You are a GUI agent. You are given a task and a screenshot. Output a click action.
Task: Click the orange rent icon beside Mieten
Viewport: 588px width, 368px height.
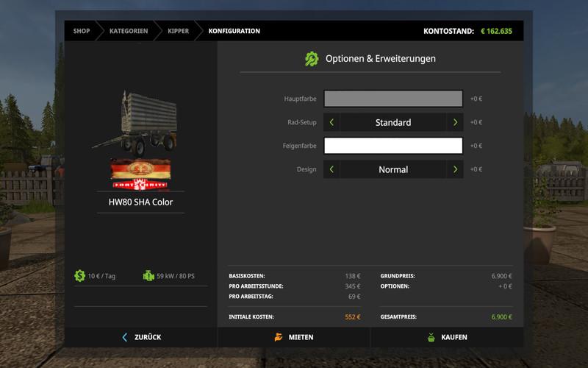coord(279,337)
